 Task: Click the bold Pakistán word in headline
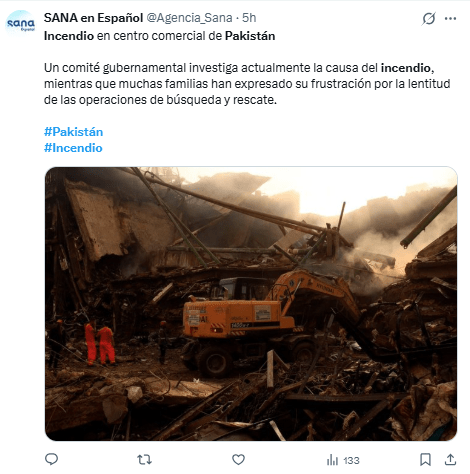coord(250,36)
